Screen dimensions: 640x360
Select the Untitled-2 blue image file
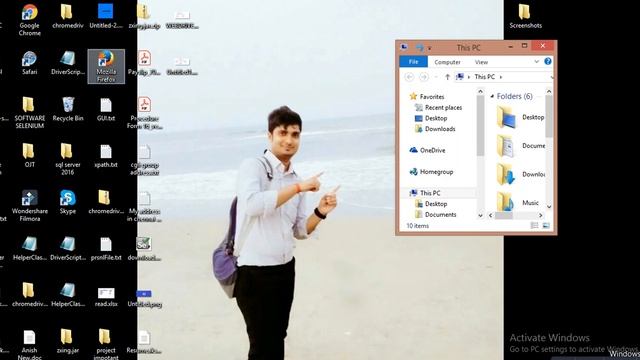coord(106,16)
